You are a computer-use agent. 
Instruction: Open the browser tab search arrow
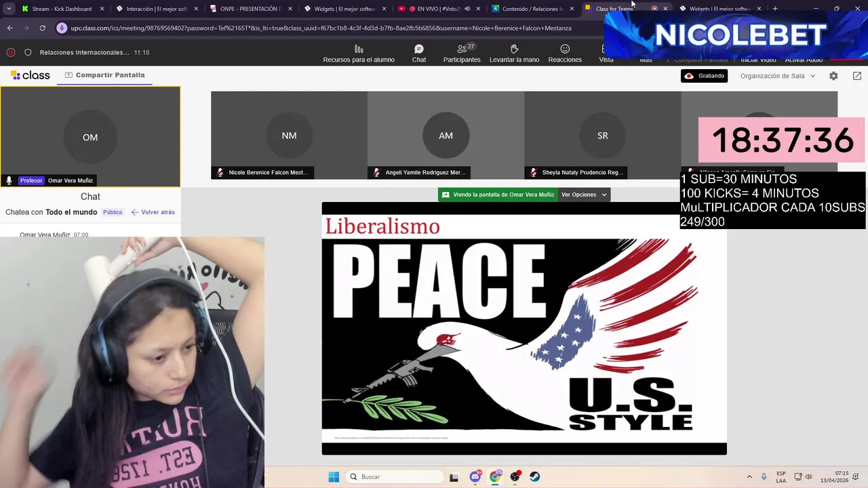click(9, 9)
